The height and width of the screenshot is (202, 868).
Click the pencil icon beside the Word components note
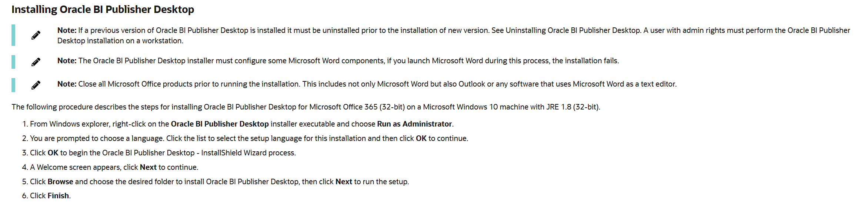tap(36, 62)
